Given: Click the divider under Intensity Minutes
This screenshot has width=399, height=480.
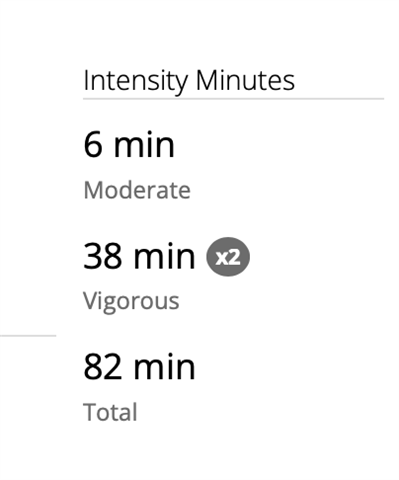Looking at the screenshot, I should [x=233, y=99].
